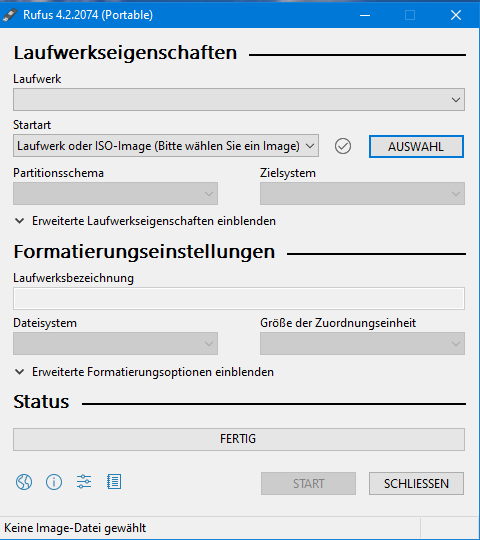This screenshot has width=480, height=540.
Task: Open the Partitionsschema dropdown
Action: [x=115, y=194]
